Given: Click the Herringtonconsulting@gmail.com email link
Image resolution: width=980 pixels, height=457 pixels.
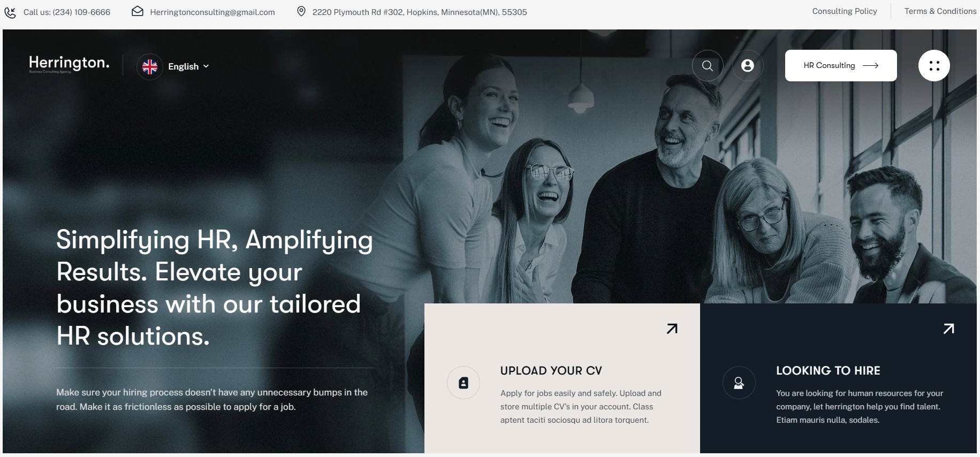Looking at the screenshot, I should click(x=212, y=12).
